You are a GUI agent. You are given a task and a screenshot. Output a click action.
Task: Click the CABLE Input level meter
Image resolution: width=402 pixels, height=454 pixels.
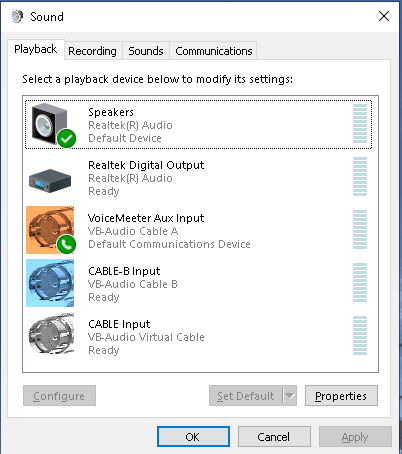360,335
